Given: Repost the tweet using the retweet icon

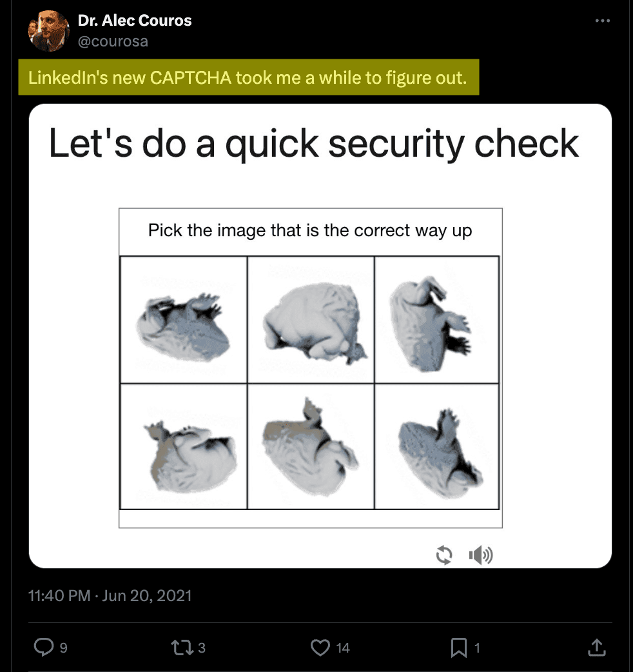Looking at the screenshot, I should (x=182, y=647).
